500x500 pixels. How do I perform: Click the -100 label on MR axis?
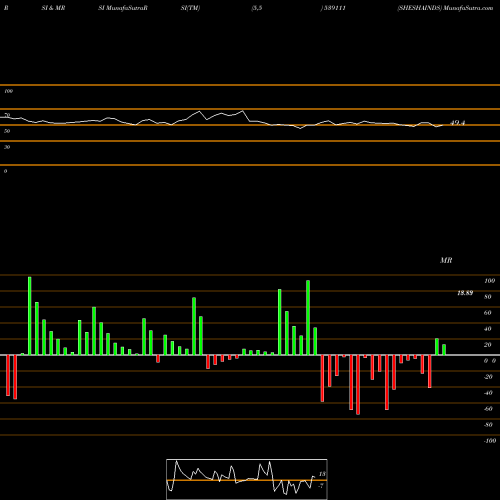(490, 441)
